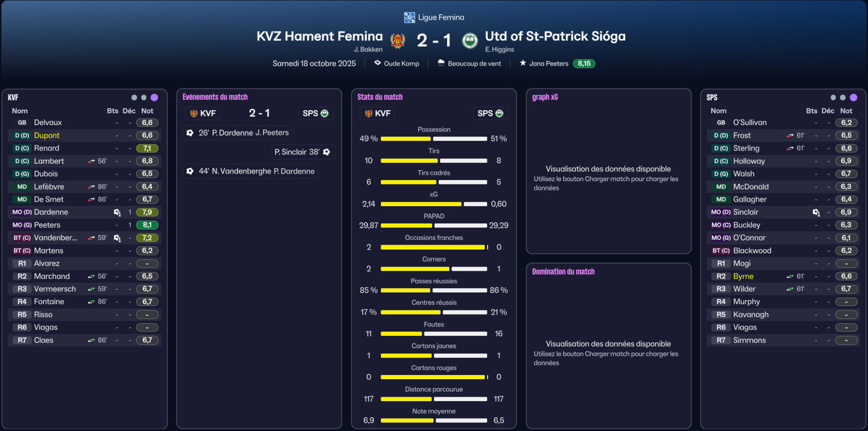The height and width of the screenshot is (431, 868).
Task: Open player Dupont from the KVF lineup
Action: (47, 136)
